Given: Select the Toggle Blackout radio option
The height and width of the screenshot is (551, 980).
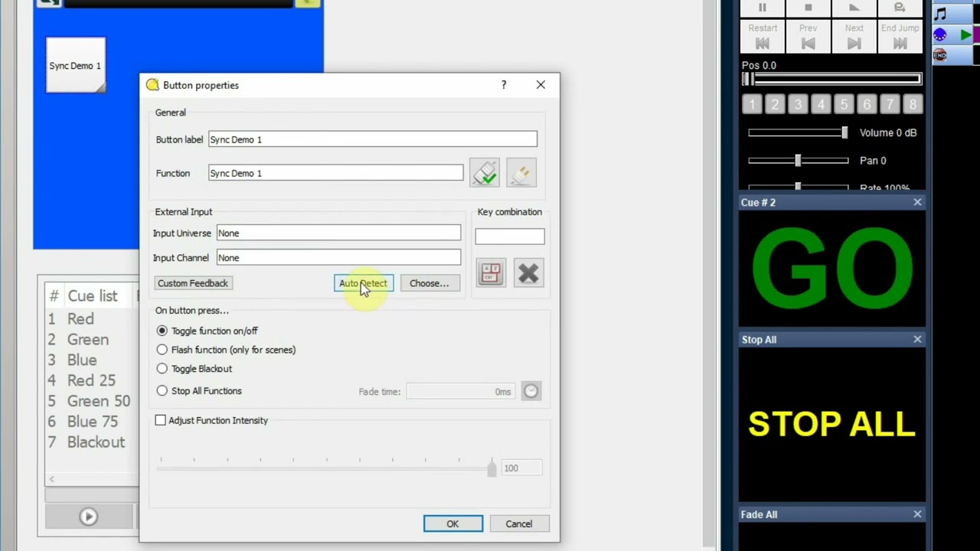Looking at the screenshot, I should (194, 369).
